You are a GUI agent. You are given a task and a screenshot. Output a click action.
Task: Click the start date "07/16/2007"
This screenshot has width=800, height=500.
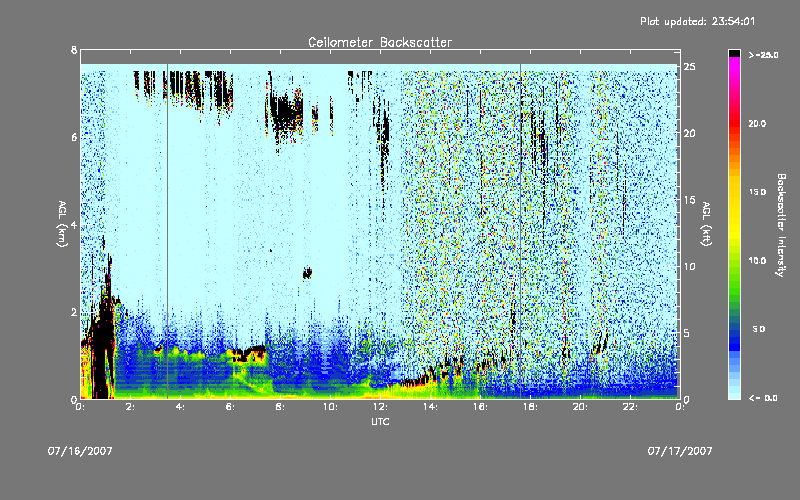(80, 451)
